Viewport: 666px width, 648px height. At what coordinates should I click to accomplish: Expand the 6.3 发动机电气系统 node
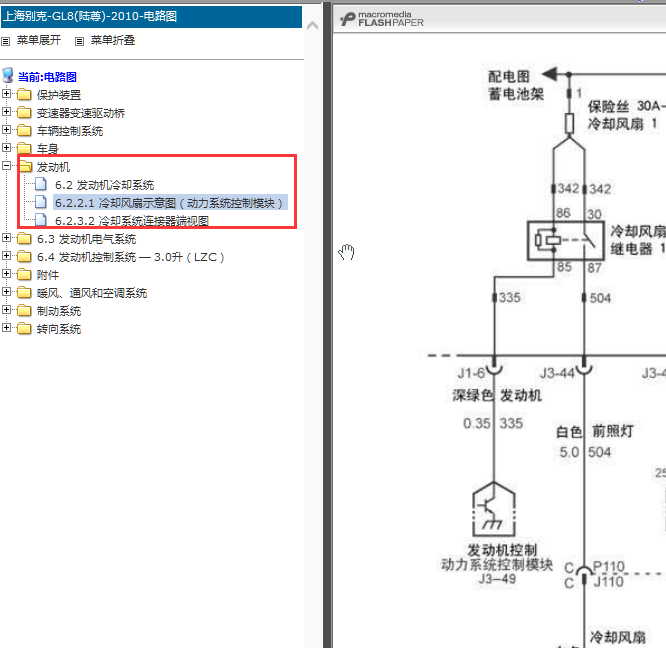click(x=6, y=237)
